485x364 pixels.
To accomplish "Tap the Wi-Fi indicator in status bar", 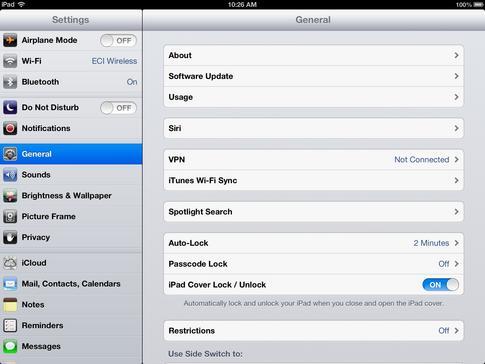I will click(x=21, y=4).
